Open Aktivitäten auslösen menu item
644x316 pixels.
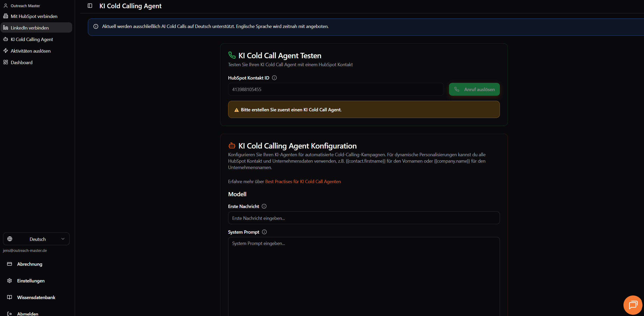pos(30,51)
